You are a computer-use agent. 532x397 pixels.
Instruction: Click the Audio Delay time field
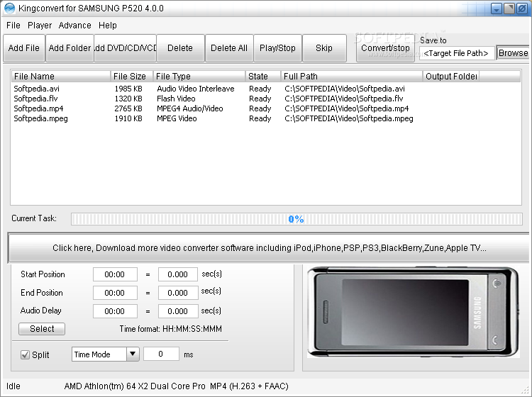[x=115, y=311]
